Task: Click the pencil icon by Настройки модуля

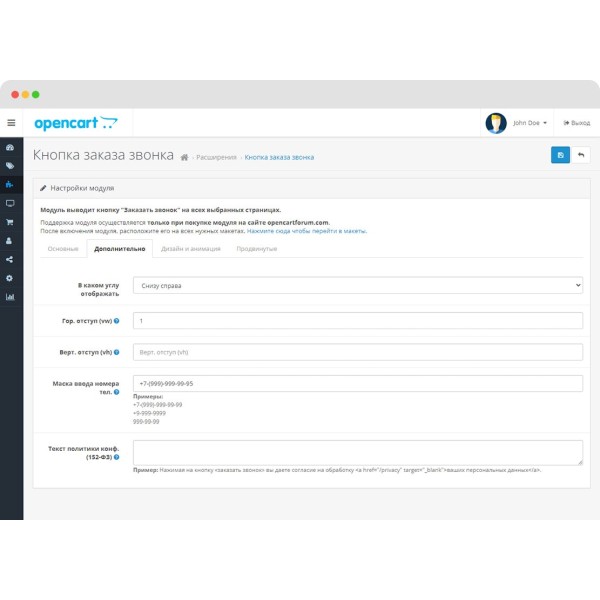Action: click(43, 188)
